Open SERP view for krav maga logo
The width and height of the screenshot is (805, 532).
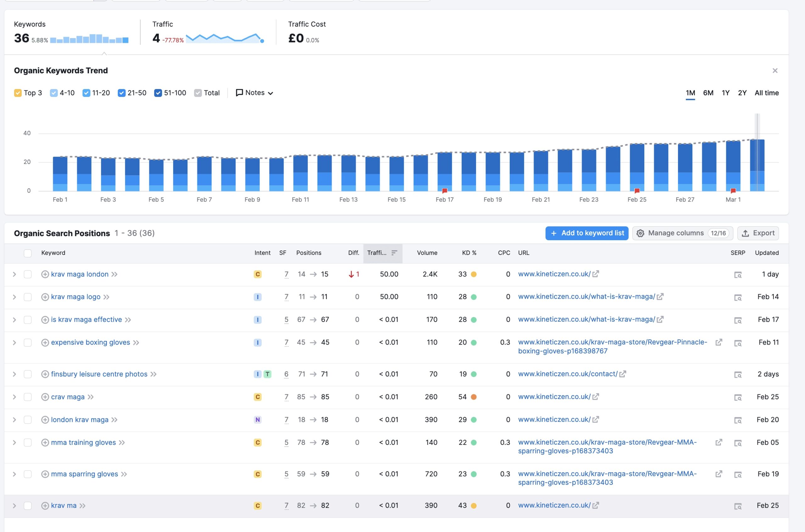point(737,297)
